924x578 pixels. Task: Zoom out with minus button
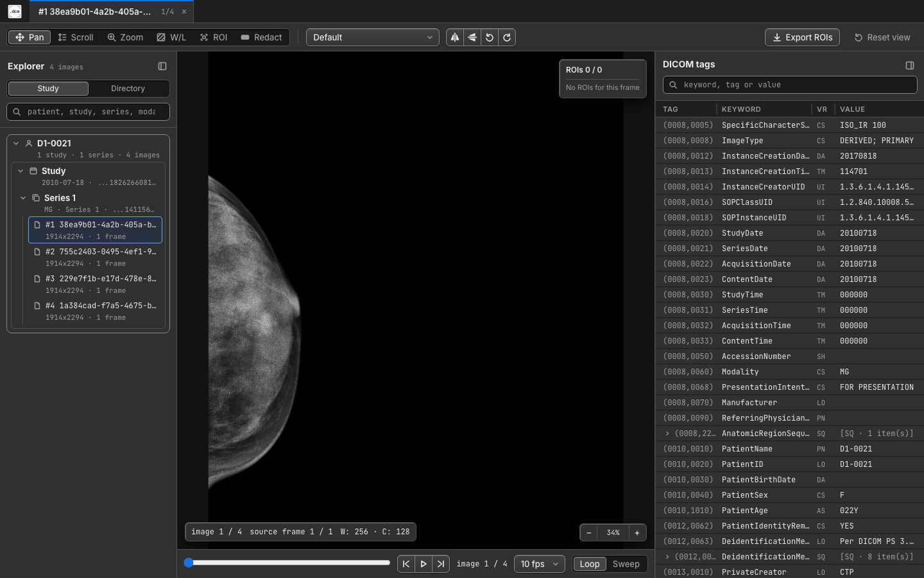(588, 532)
